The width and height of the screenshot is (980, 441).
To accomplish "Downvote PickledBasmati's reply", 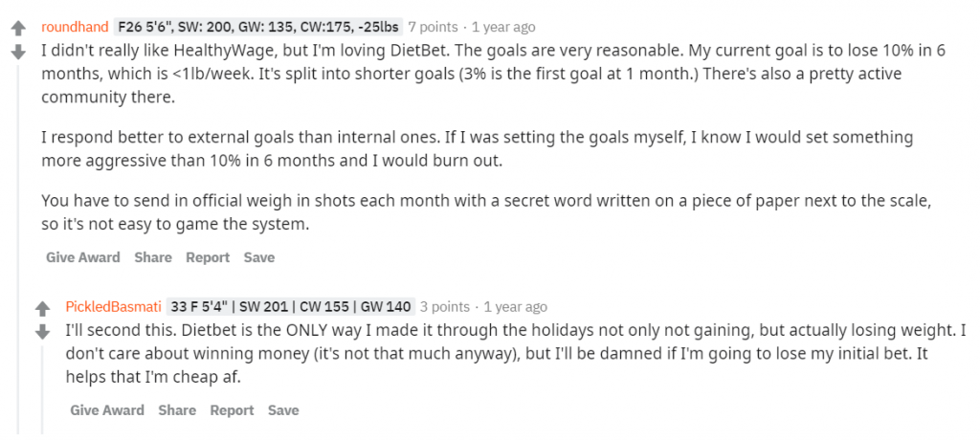I will pyautogui.click(x=42, y=332).
